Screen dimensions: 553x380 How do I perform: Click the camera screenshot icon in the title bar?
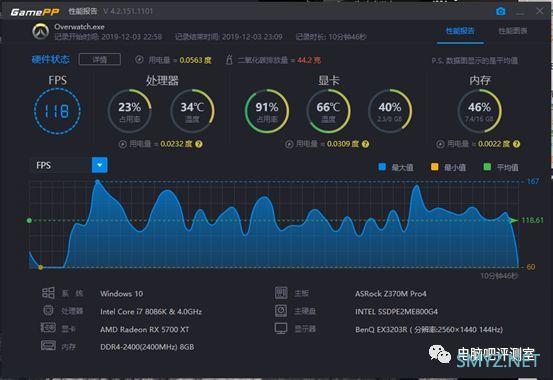click(500, 12)
